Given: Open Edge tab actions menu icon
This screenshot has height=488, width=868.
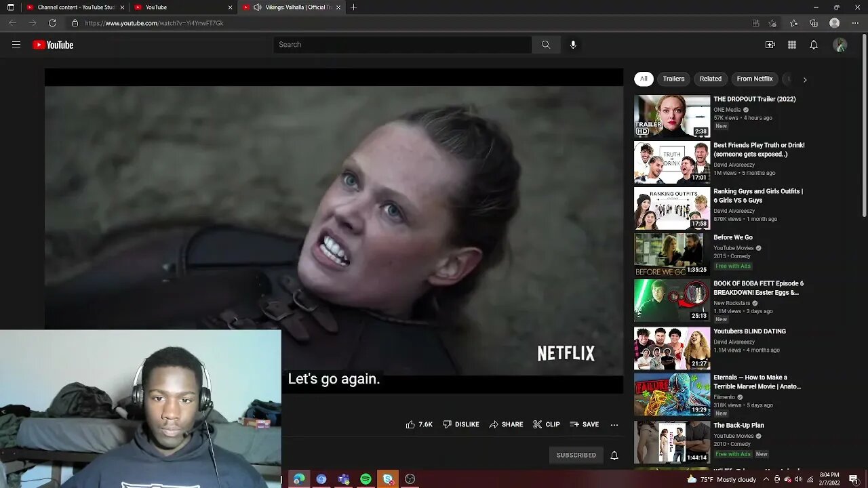Looking at the screenshot, I should [10, 7].
